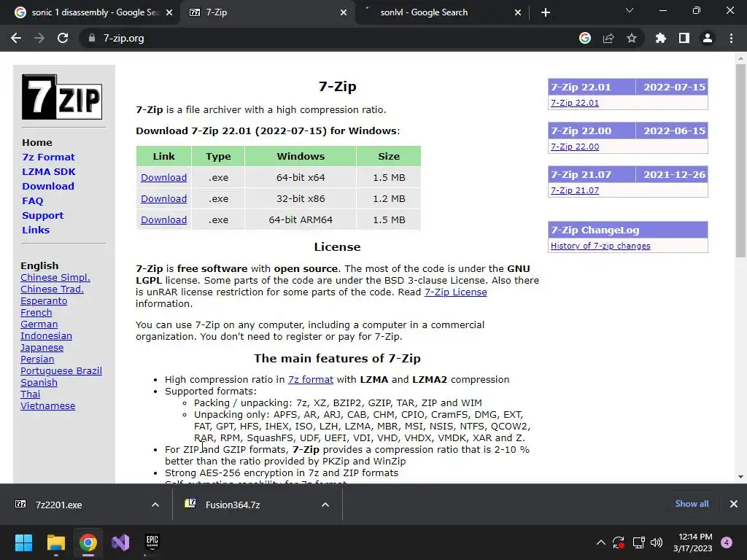Open the tab search chevron
The height and width of the screenshot is (560, 747).
pos(630,10)
